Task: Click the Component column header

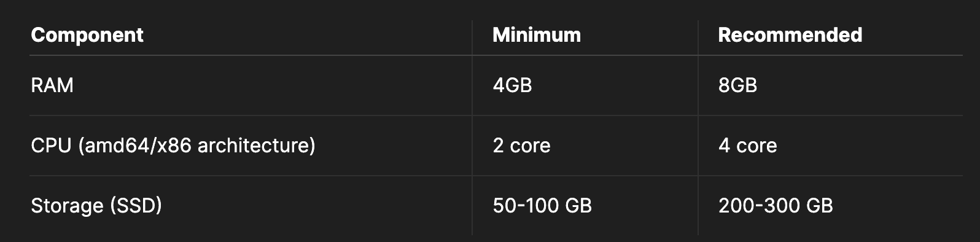Action: [87, 35]
